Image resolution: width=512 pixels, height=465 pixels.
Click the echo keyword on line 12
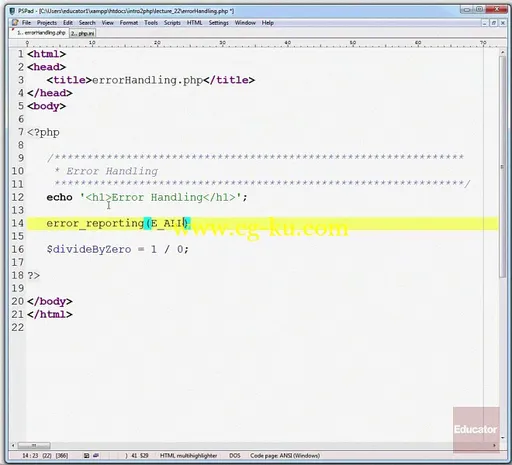[x=59, y=197]
